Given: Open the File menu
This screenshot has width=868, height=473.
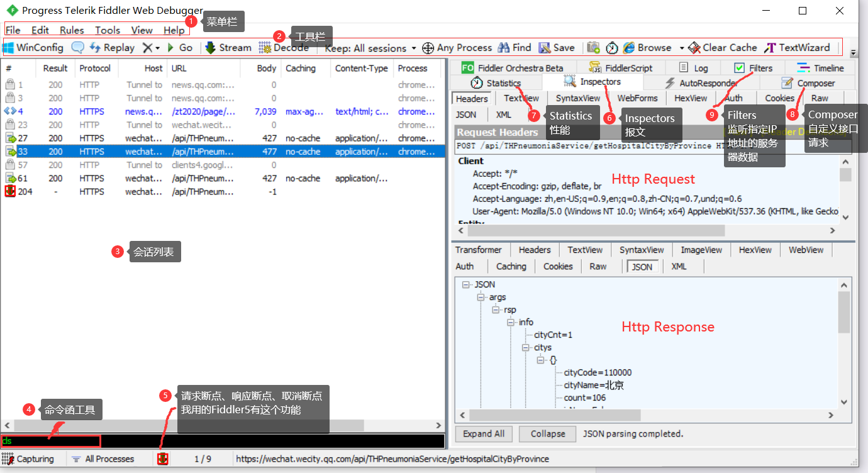Looking at the screenshot, I should click(x=13, y=30).
